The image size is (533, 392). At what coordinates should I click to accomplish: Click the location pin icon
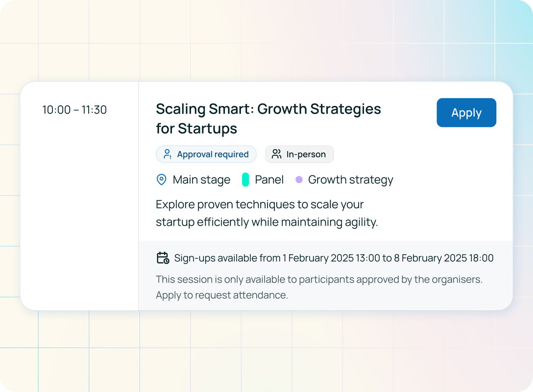tap(162, 179)
